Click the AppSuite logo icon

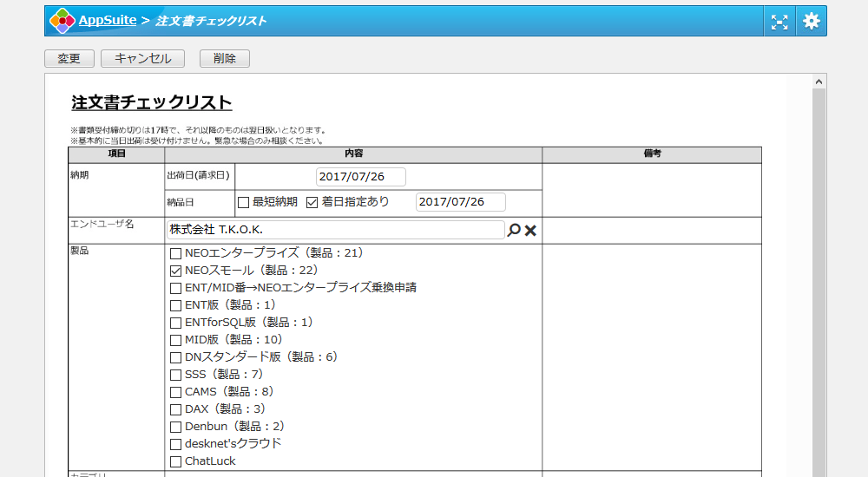pos(62,21)
